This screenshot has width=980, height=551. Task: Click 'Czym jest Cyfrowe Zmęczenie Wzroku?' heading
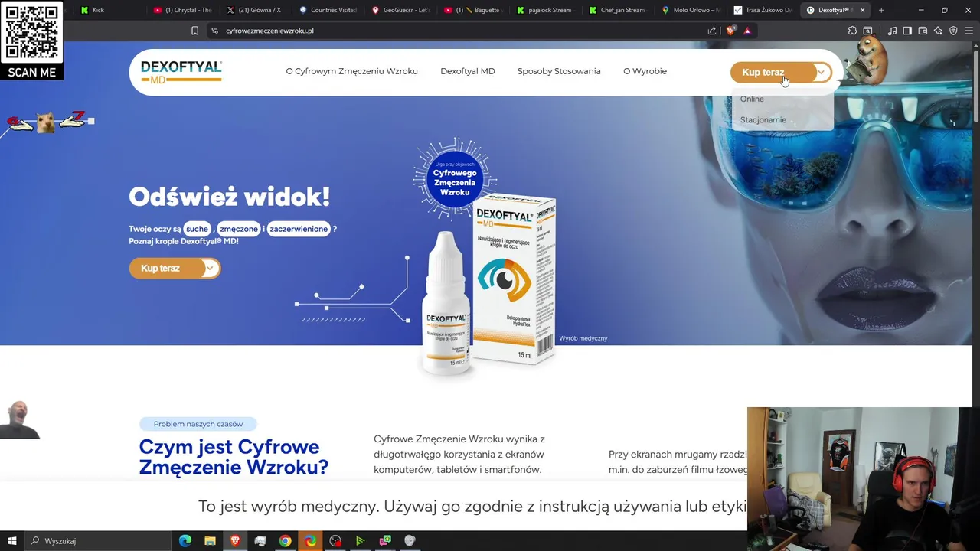point(234,457)
